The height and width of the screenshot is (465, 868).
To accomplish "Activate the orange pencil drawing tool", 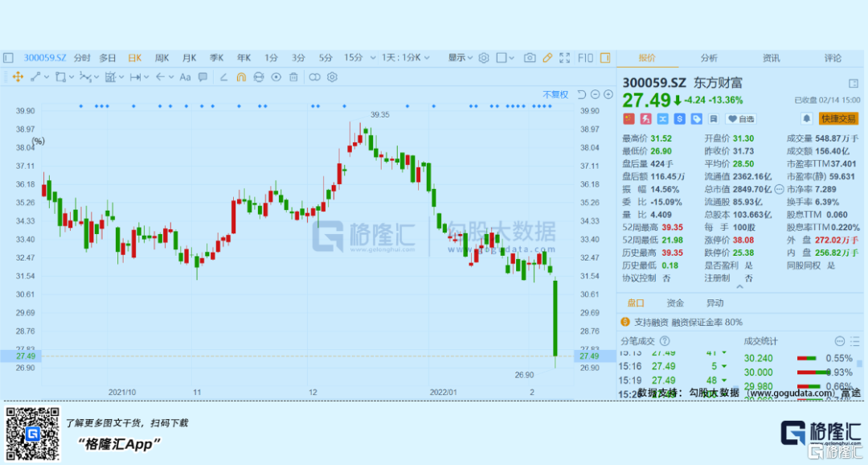I will pos(547,58).
